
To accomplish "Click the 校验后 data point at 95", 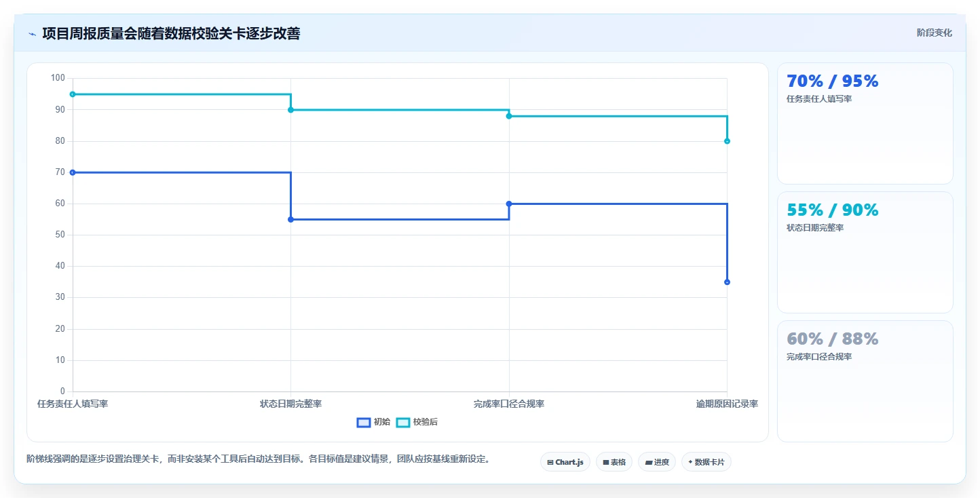I will coord(73,94).
